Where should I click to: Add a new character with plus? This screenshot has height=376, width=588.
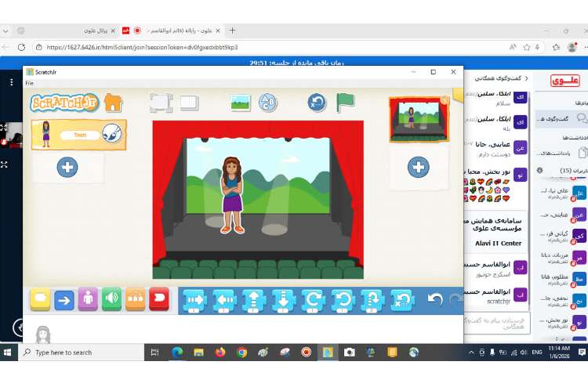tap(67, 167)
